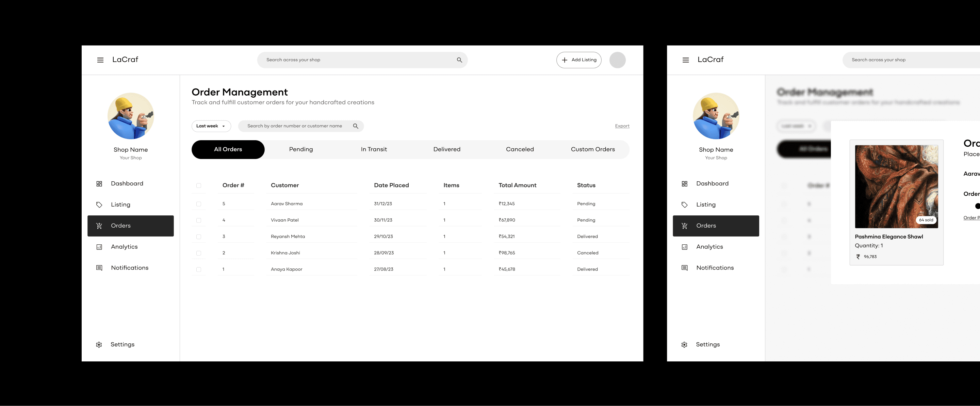Open the Settings gear in the left sidebar
Screen dimensions: 980x406
point(99,345)
